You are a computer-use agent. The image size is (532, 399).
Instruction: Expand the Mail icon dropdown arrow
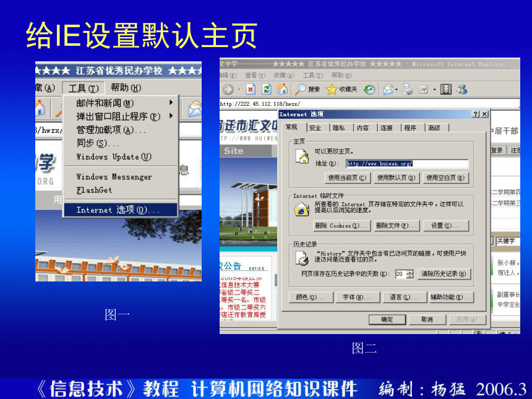[397, 90]
